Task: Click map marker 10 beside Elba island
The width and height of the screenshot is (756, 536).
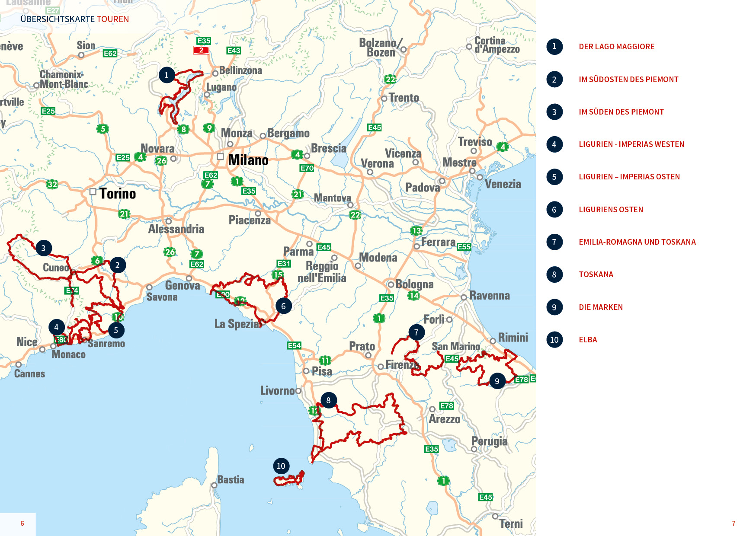Action: (281, 466)
